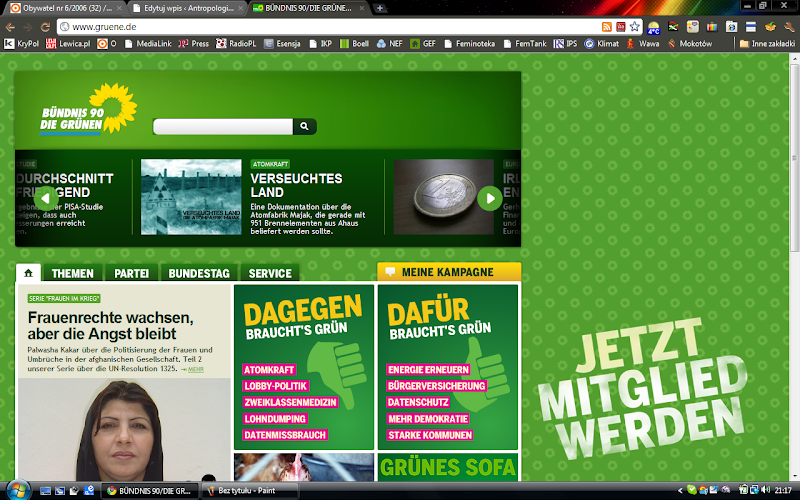Click the MEHR link in article
This screenshot has height=500, width=800.
click(195, 369)
